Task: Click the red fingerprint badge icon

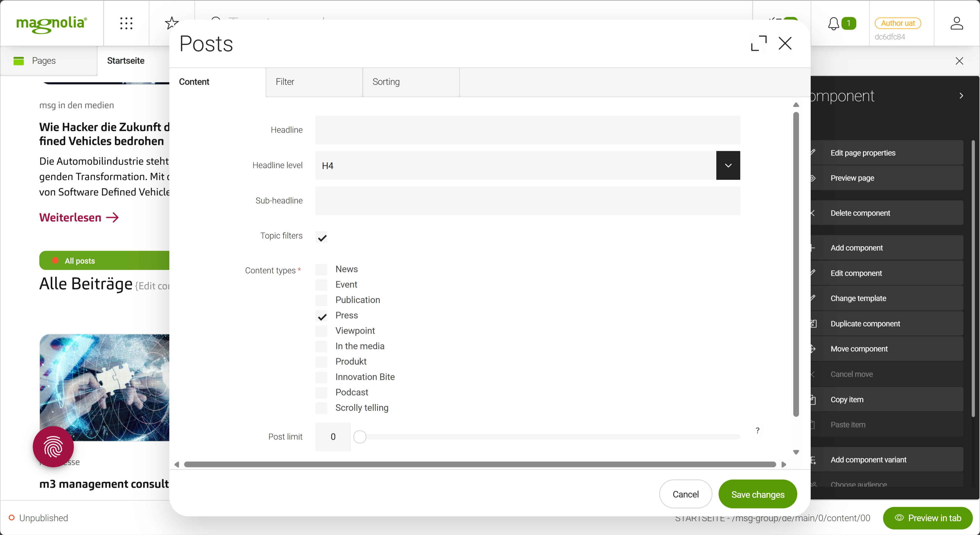Action: (53, 447)
